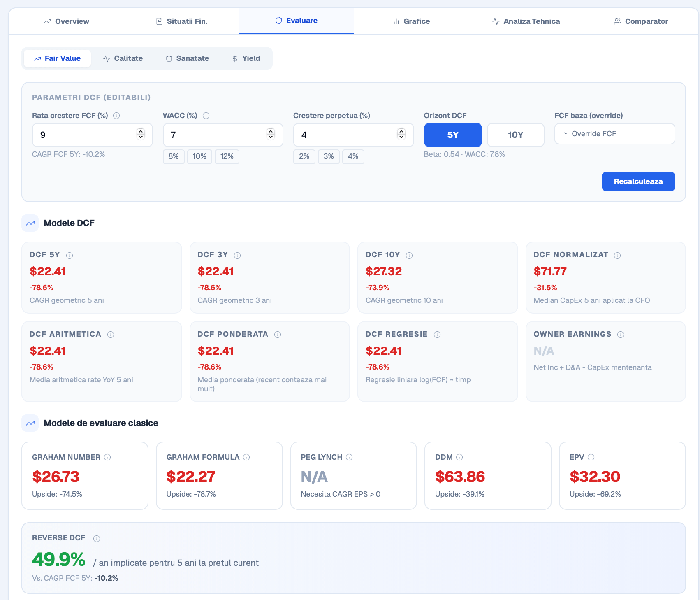The height and width of the screenshot is (600, 700).
Task: Click info icon next to Rata crestere FCF
Action: 116,116
